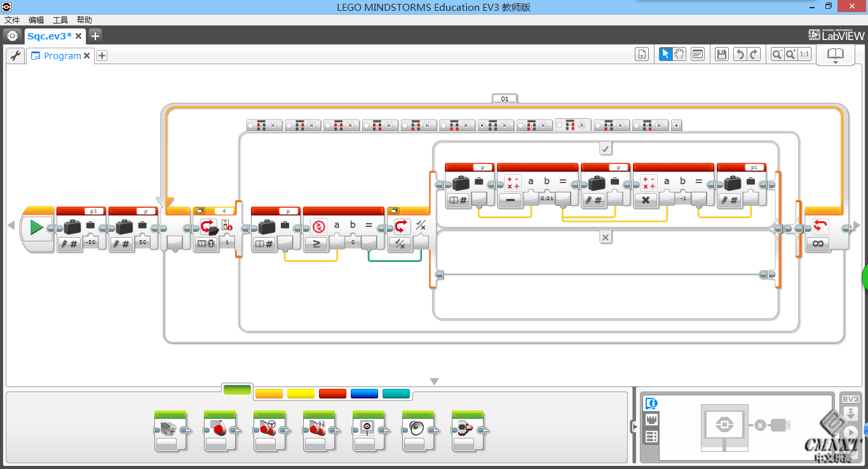The image size is (868, 469).
Task: Open logic switch mode selector
Action: click(400, 244)
